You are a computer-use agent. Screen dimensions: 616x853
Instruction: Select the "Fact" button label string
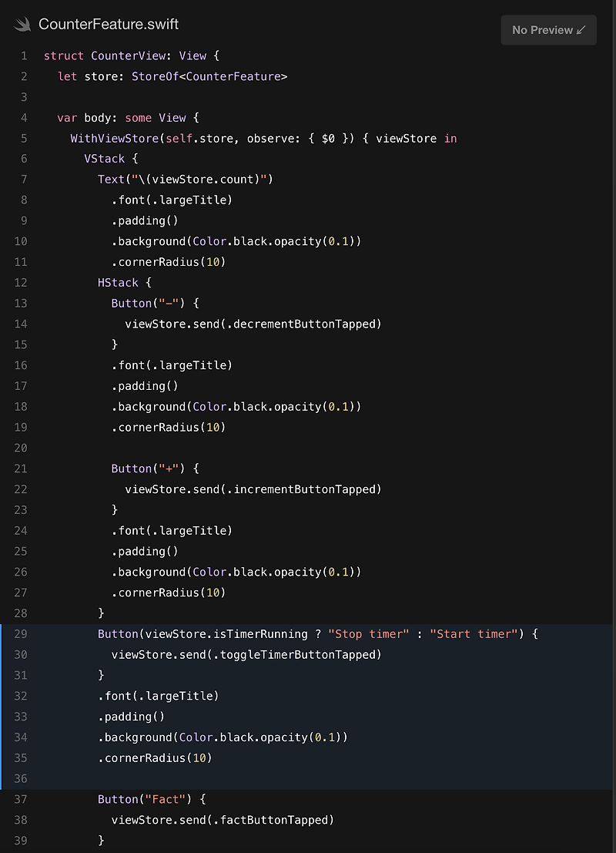pos(165,799)
